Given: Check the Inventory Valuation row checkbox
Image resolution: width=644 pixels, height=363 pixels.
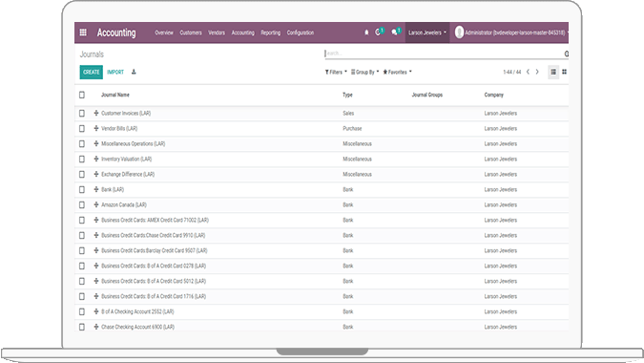Looking at the screenshot, I should (82, 159).
